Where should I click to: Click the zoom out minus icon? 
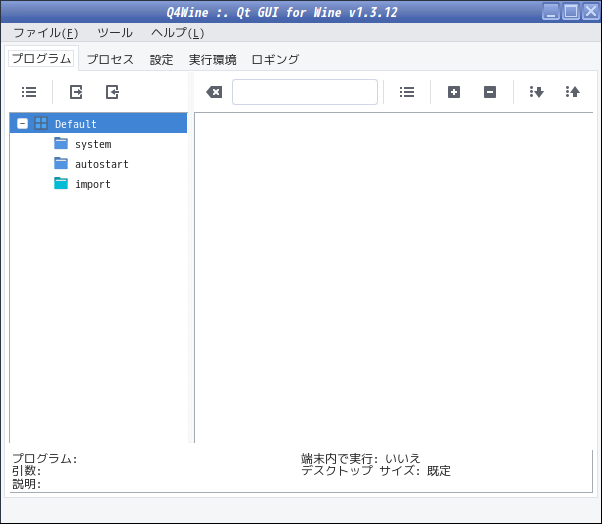tap(490, 92)
